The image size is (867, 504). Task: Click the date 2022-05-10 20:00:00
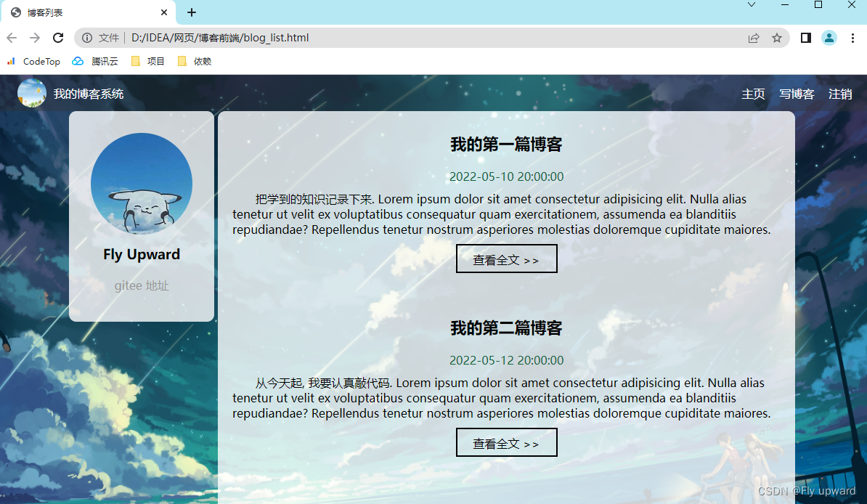pos(506,176)
